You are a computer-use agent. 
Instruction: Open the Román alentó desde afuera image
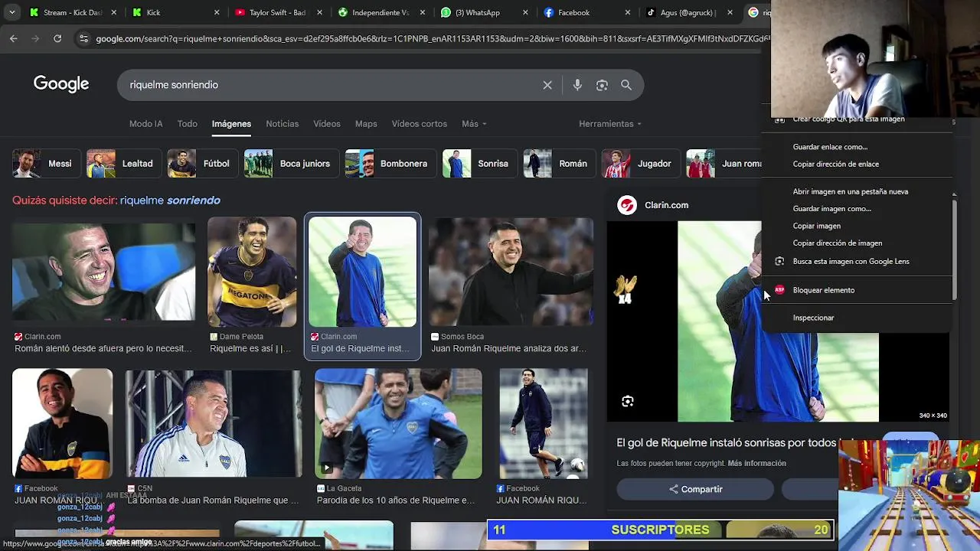[x=103, y=272]
